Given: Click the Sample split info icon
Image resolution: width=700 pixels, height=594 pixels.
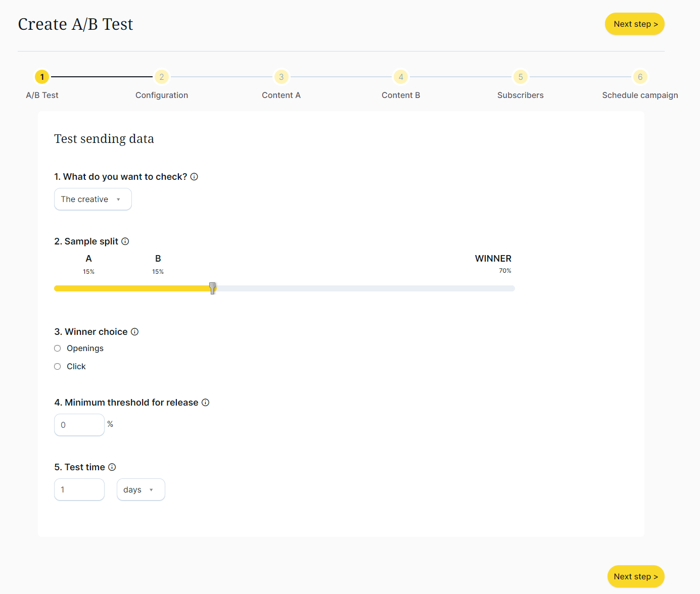Looking at the screenshot, I should click(x=125, y=241).
